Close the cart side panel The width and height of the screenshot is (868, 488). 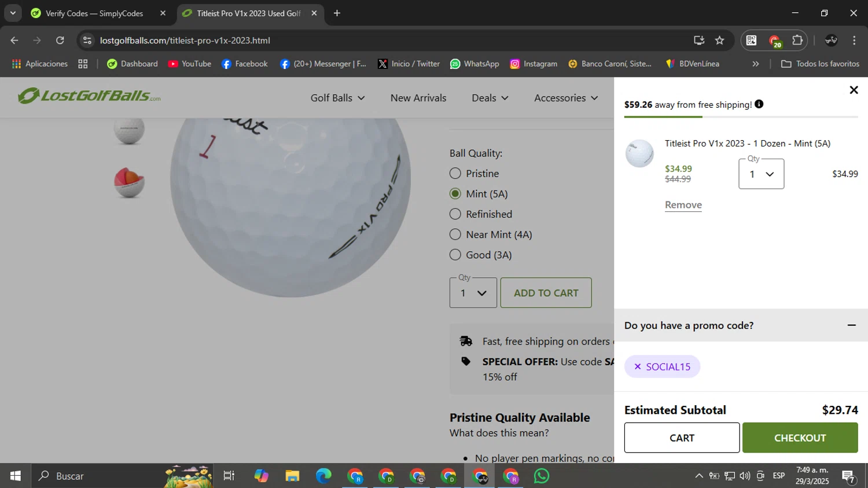click(x=854, y=90)
